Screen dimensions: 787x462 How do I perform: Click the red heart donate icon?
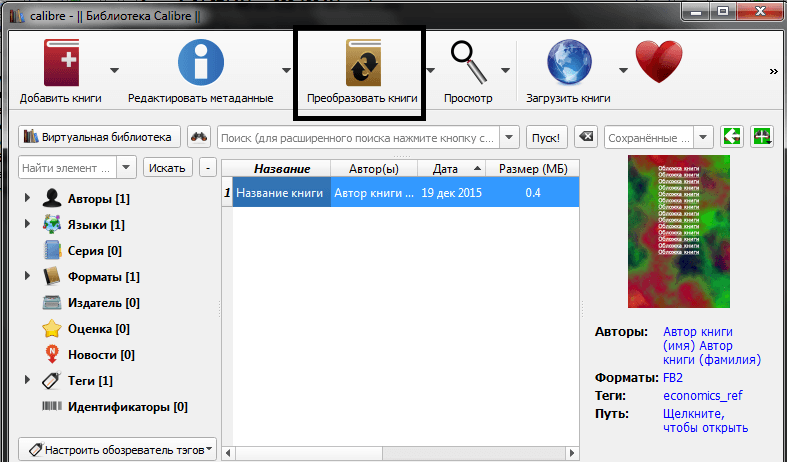pyautogui.click(x=659, y=62)
